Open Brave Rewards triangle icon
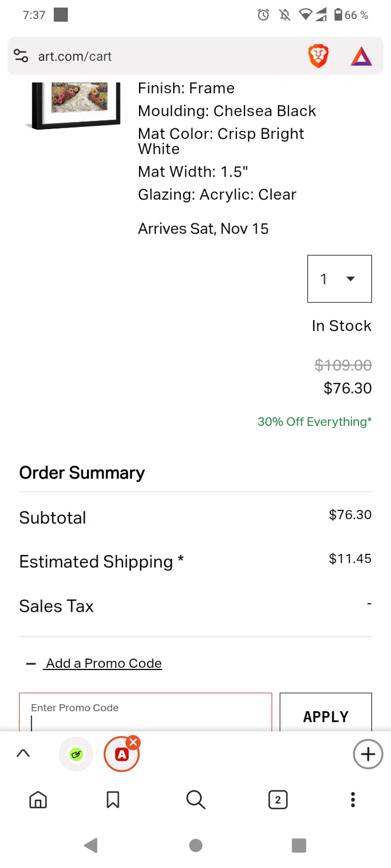Image resolution: width=391 pixels, height=868 pixels. coord(361,56)
